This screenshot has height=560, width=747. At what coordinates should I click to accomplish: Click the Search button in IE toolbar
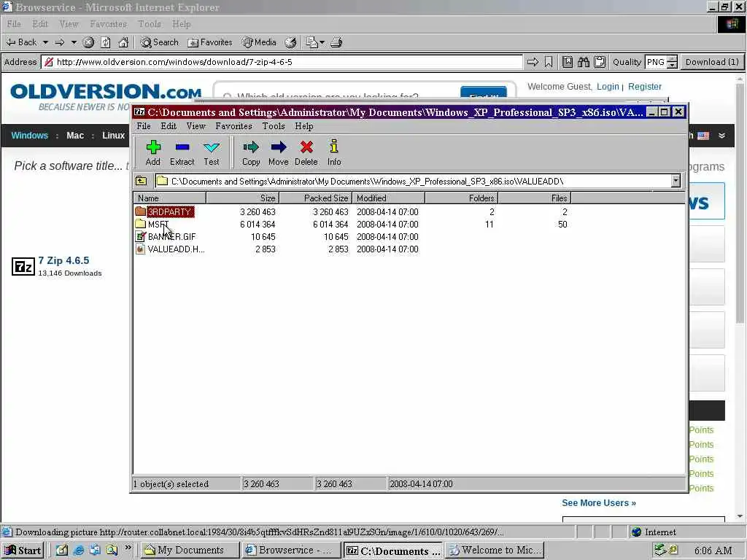point(160,42)
